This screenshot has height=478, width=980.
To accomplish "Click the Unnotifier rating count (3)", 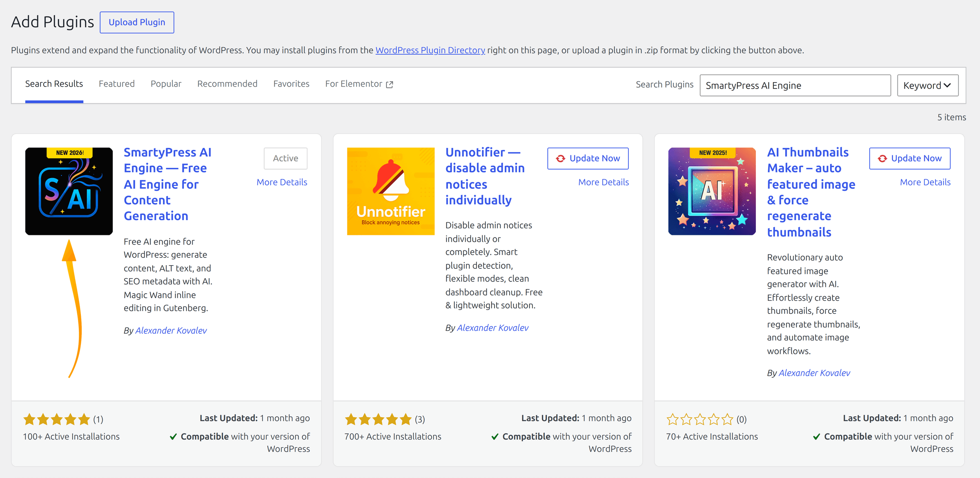I will click(420, 420).
